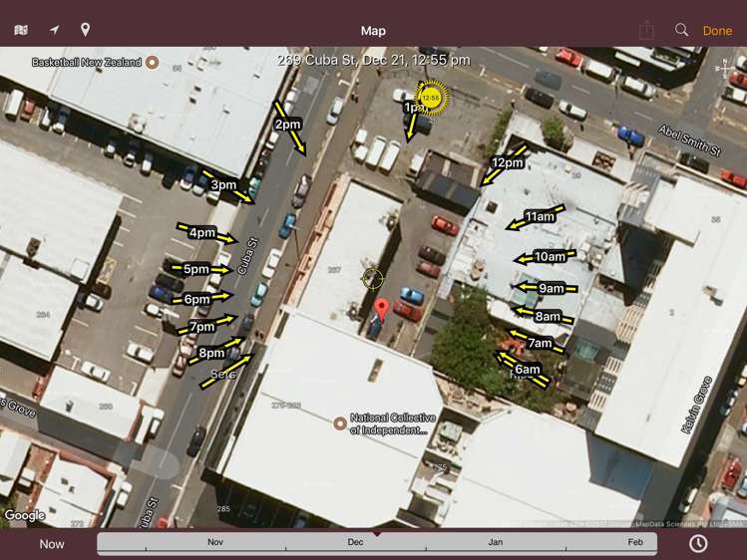The height and width of the screenshot is (560, 747).
Task: Select the red location pin on map
Action: point(381,310)
